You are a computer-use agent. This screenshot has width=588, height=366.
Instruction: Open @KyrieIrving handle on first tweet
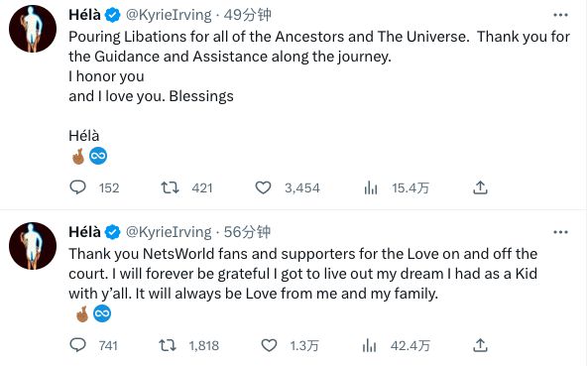click(x=169, y=15)
